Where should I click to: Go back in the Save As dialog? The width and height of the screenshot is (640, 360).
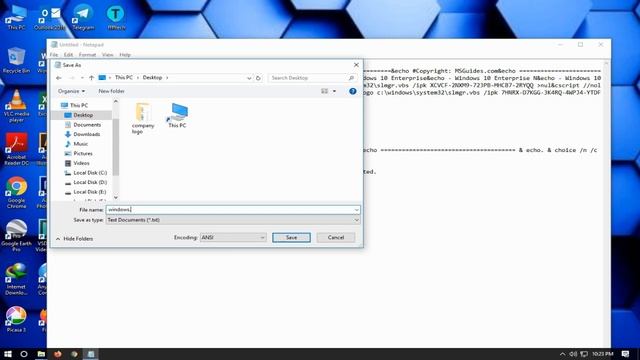(x=59, y=78)
